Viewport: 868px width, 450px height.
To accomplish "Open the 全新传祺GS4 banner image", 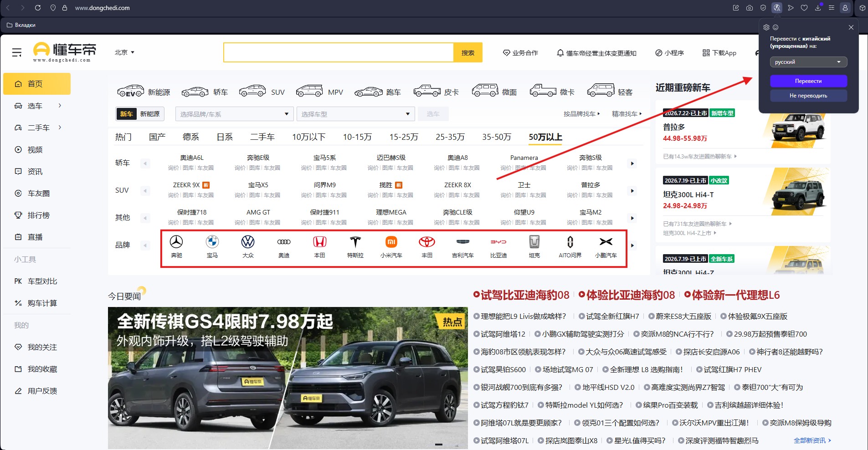I will pyautogui.click(x=288, y=378).
